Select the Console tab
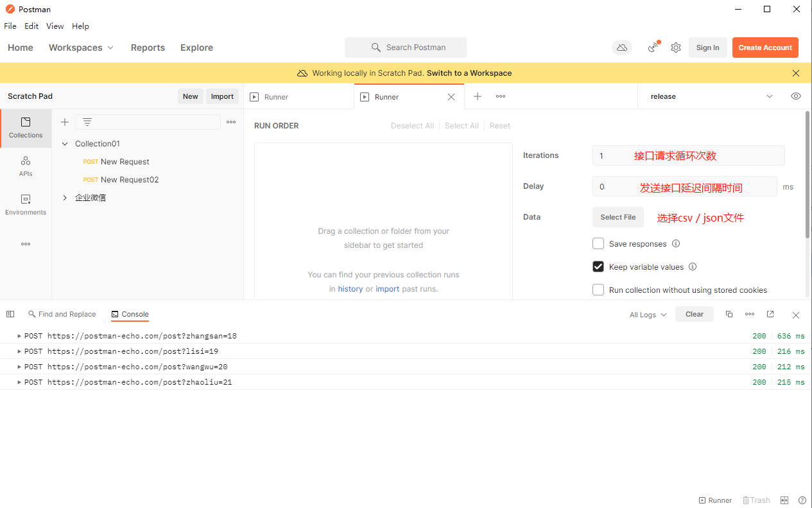 click(130, 314)
